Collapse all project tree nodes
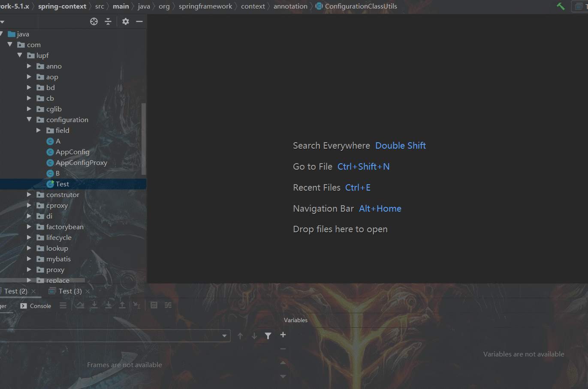 click(x=108, y=21)
